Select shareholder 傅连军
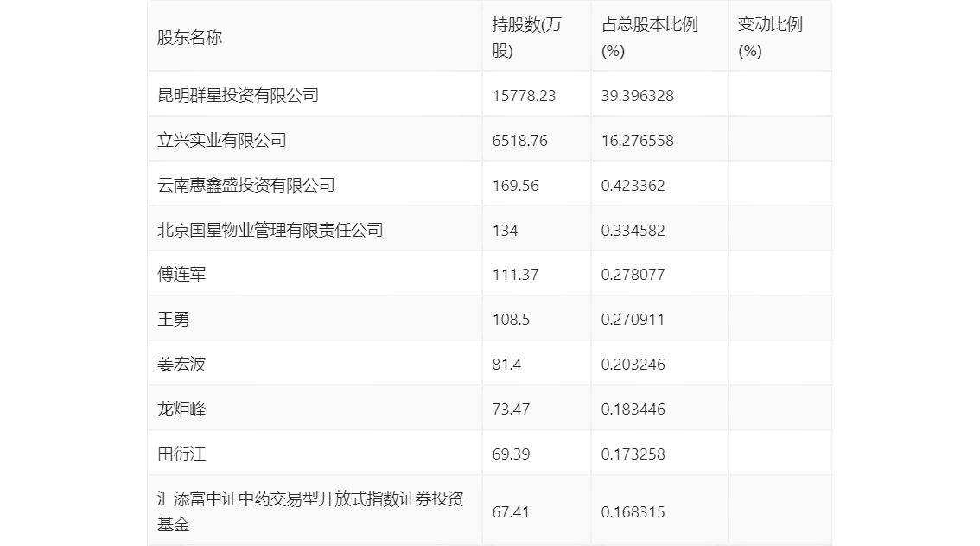The width and height of the screenshot is (980, 546). tap(181, 274)
